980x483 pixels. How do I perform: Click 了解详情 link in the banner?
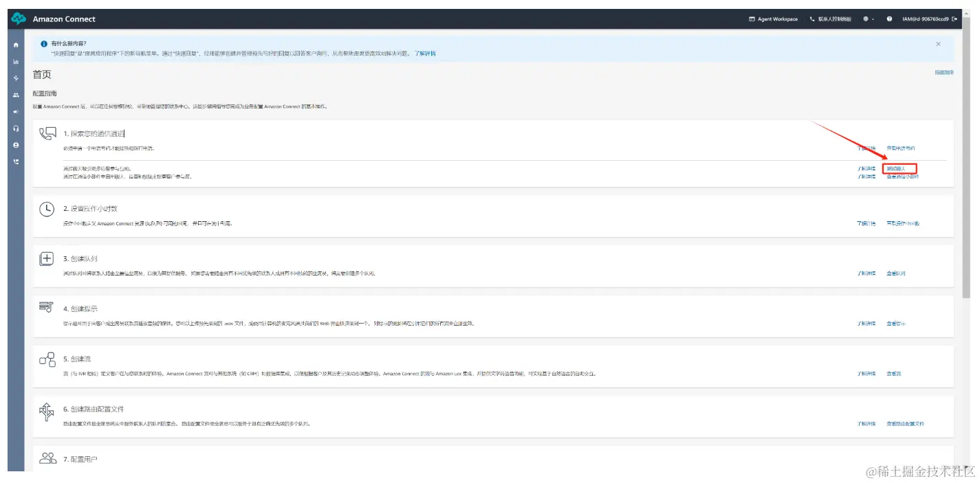click(x=425, y=54)
